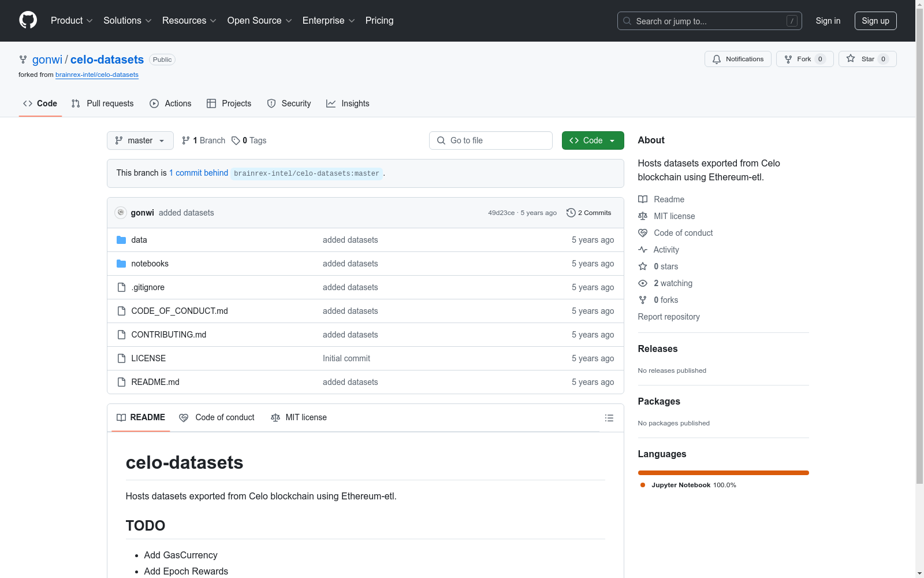
Task: Click the data folder icon
Action: (121, 240)
